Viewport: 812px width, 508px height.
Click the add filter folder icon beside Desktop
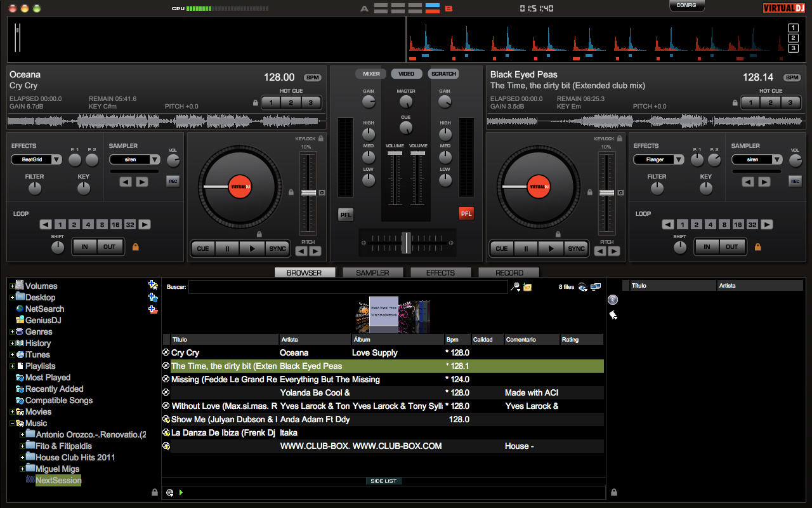click(153, 297)
